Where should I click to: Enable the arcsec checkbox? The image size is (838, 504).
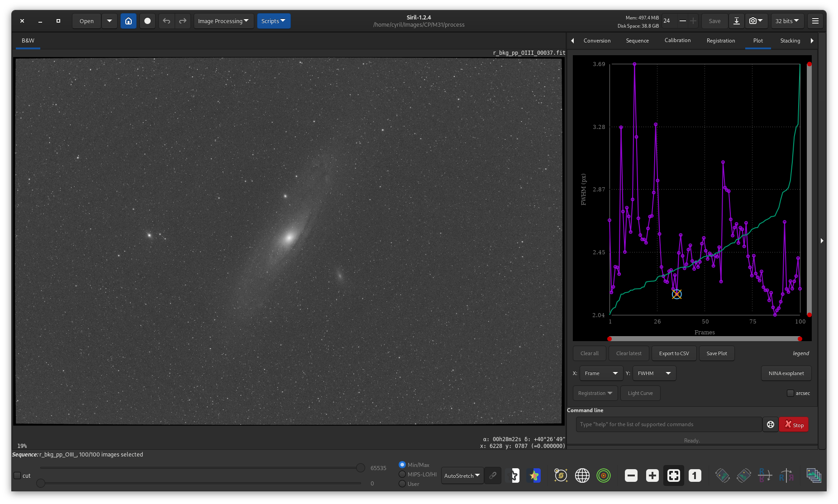click(x=790, y=393)
